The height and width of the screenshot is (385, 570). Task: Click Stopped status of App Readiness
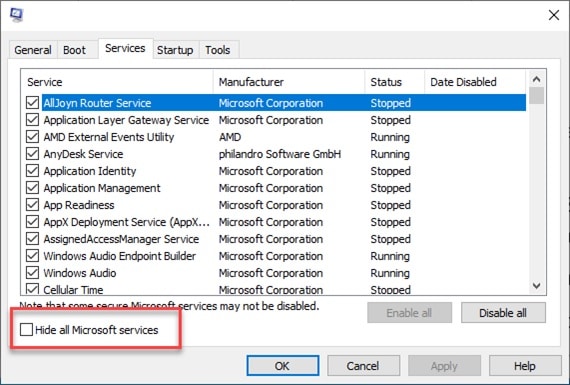click(x=390, y=205)
